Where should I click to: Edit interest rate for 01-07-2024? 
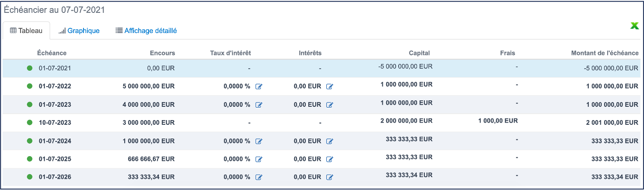point(259,141)
